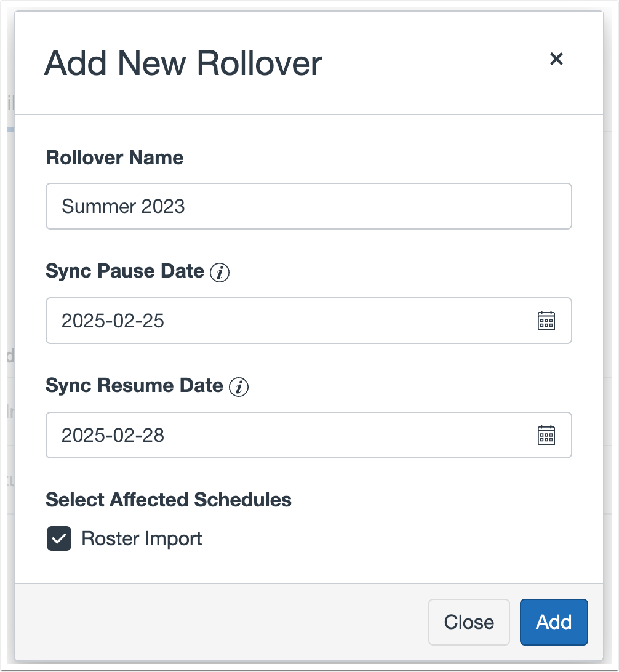This screenshot has width=619, height=672.
Task: Click the Sync Pause Date info icon
Action: click(220, 273)
